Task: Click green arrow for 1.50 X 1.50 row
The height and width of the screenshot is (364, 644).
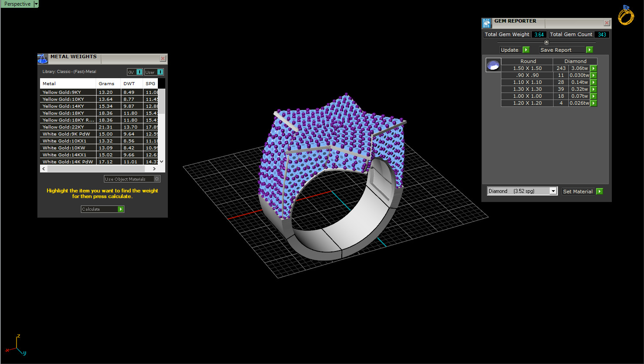Action: tap(594, 68)
